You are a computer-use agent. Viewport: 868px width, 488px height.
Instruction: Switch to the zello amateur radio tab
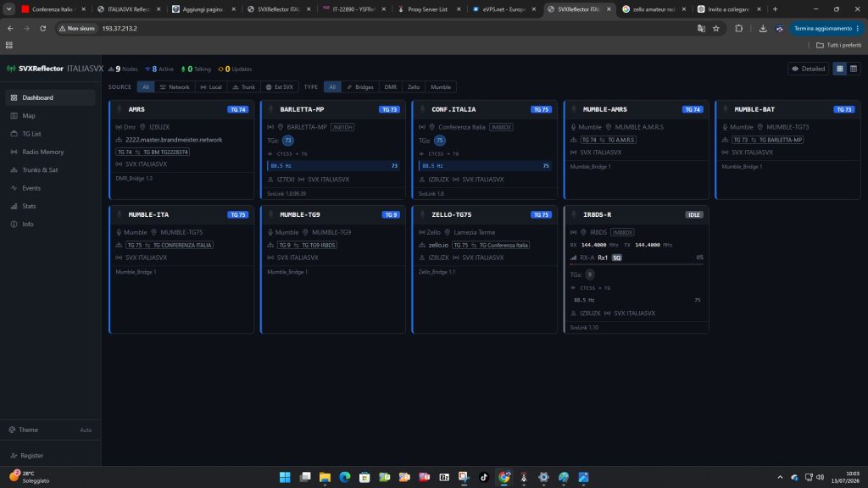653,9
